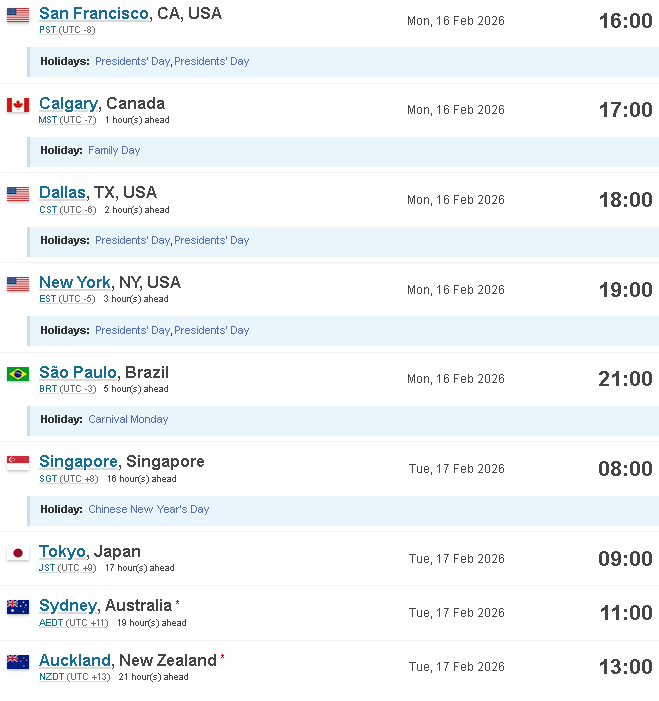
Task: Open first Presidents' Day link under Dallas
Action: coord(132,241)
